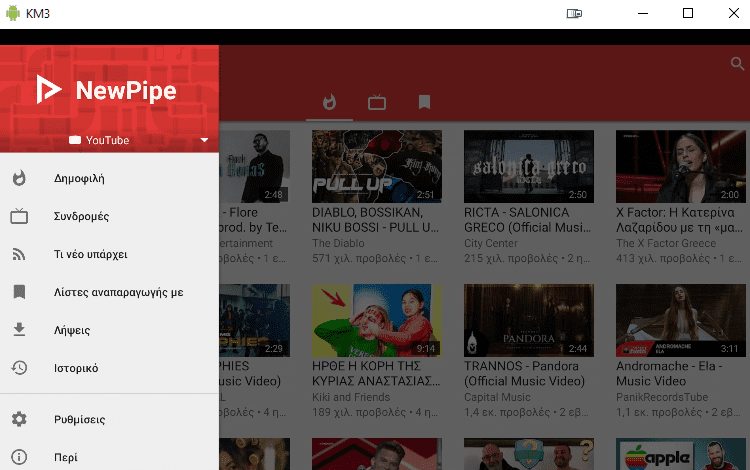Viewport: 750px width, 470px height.
Task: Click title Andromache - Ela - Music Video
Action: coord(669,373)
